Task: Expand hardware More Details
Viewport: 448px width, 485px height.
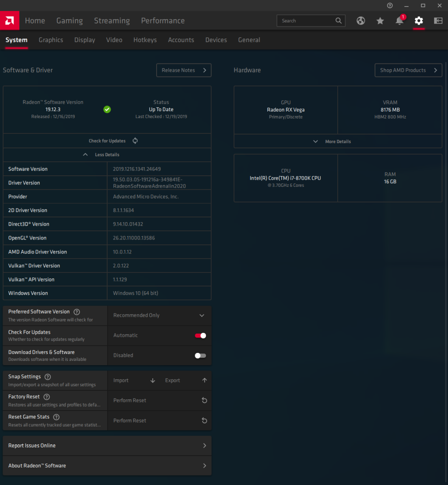Action: (338, 141)
